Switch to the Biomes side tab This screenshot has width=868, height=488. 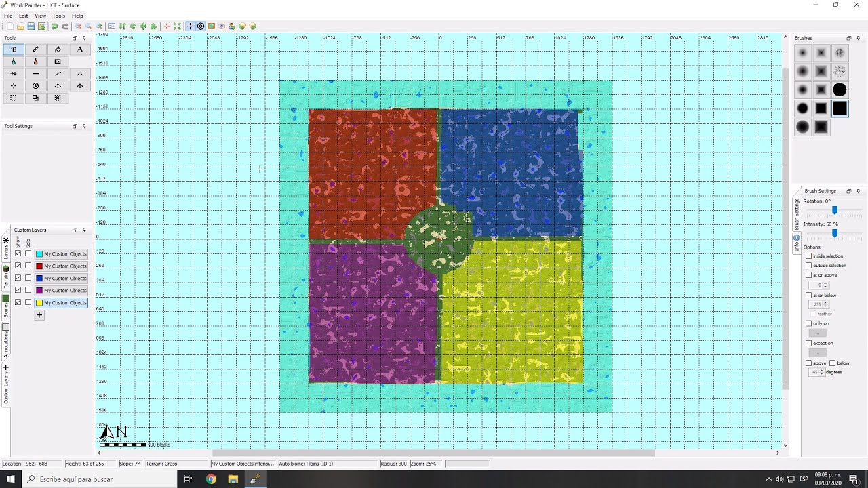pyautogui.click(x=6, y=308)
